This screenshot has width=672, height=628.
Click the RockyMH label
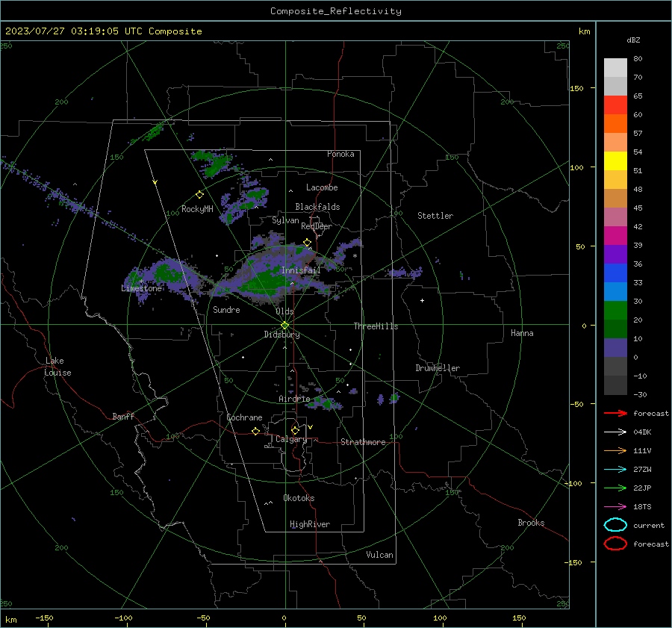(197, 209)
